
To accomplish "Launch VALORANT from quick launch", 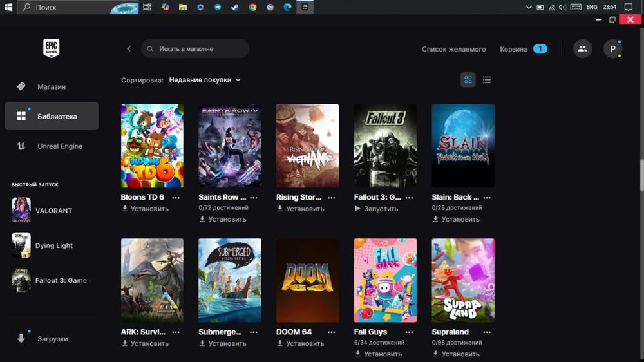I will click(x=52, y=210).
